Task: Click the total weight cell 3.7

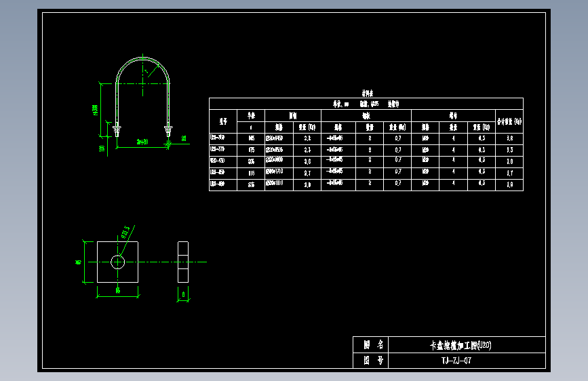Action: pos(509,174)
